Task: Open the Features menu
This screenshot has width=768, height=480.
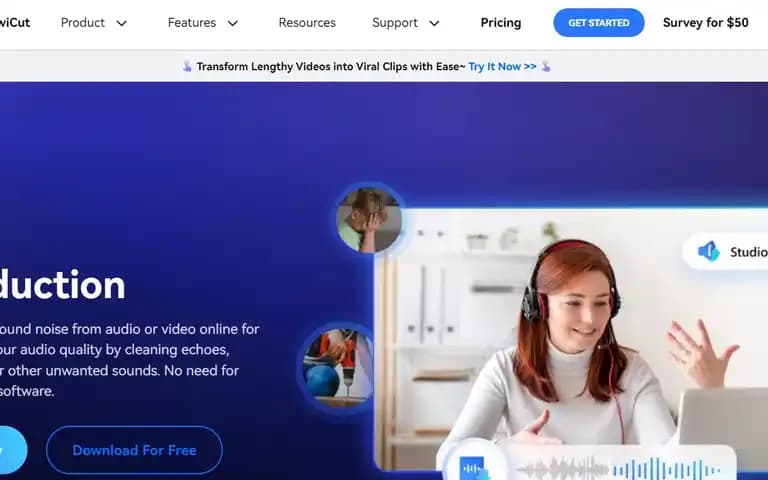Action: coord(192,23)
